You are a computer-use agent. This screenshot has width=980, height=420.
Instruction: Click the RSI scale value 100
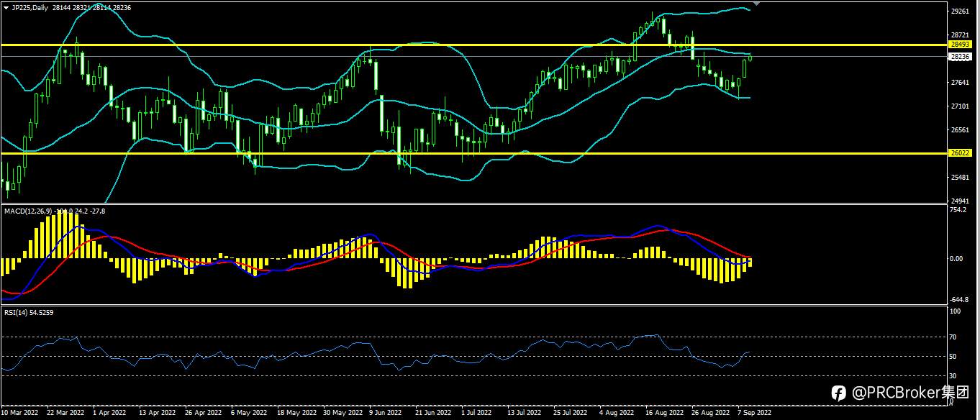[x=956, y=312]
